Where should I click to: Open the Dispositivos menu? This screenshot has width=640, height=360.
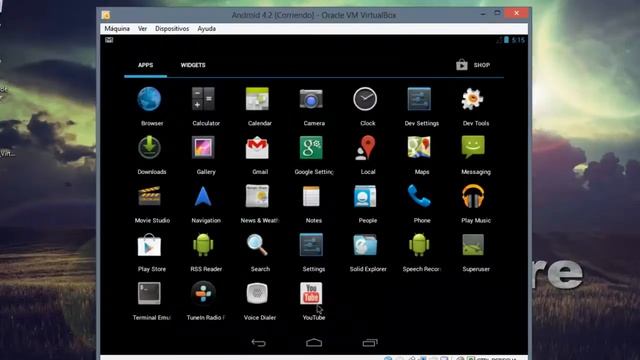pyautogui.click(x=172, y=29)
